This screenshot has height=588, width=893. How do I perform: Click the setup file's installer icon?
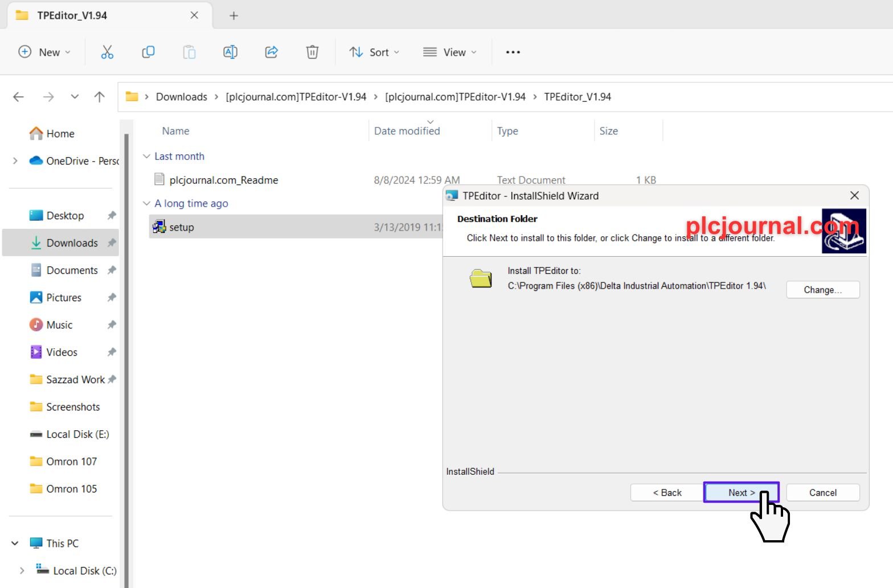159,227
